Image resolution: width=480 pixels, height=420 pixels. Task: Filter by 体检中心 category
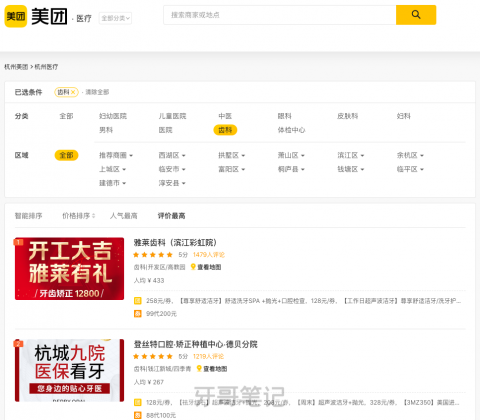point(291,130)
